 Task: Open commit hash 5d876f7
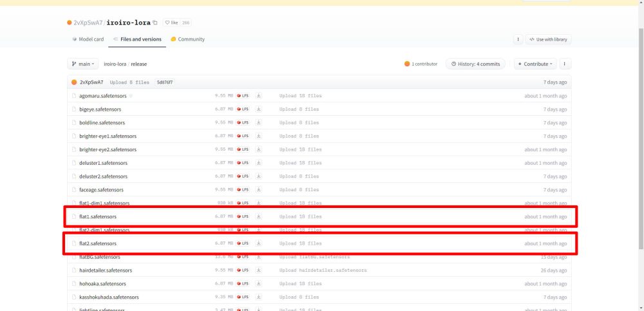click(165, 82)
